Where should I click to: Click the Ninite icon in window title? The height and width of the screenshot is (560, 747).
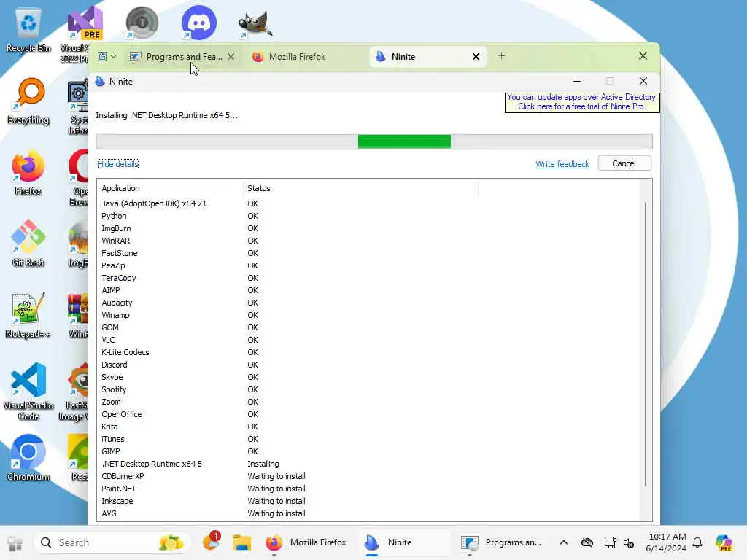click(100, 82)
